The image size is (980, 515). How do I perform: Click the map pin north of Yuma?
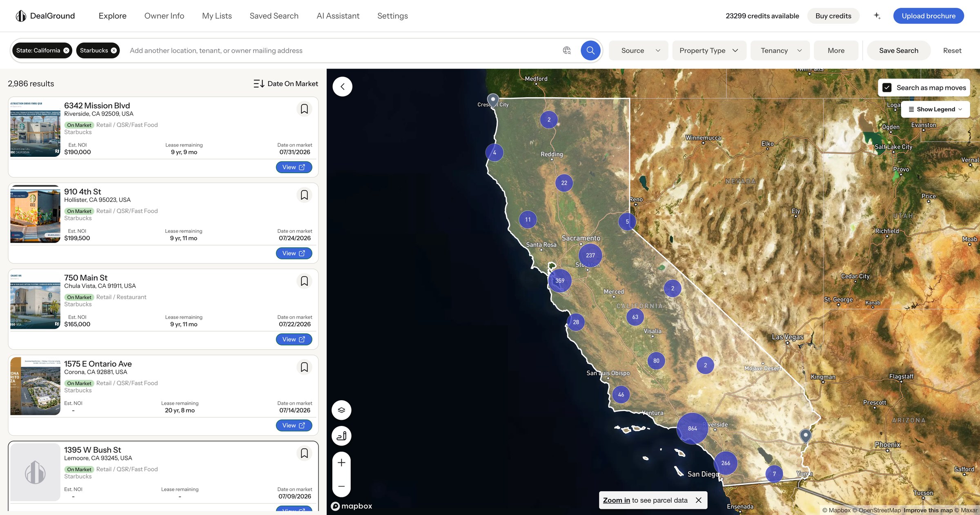pos(805,435)
